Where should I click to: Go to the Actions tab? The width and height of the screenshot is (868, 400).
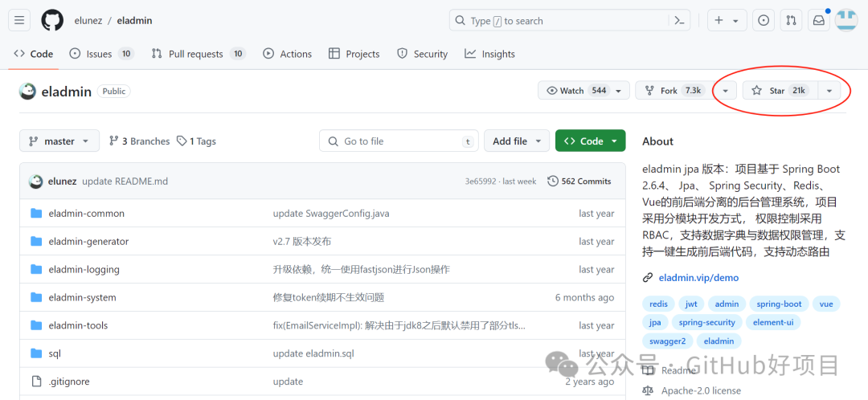click(287, 54)
